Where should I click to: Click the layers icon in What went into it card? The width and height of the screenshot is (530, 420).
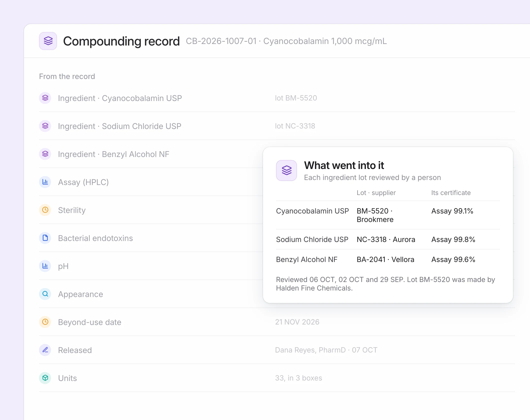tap(286, 170)
